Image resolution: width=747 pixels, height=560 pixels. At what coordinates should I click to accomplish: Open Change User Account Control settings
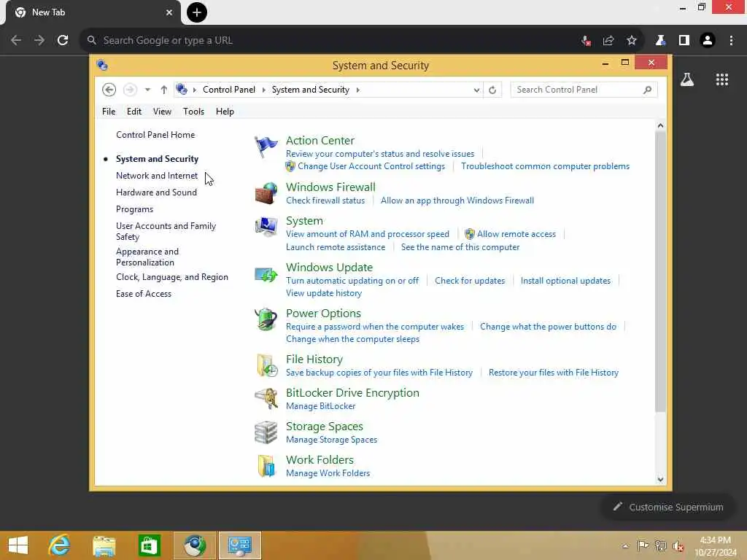[x=371, y=166]
